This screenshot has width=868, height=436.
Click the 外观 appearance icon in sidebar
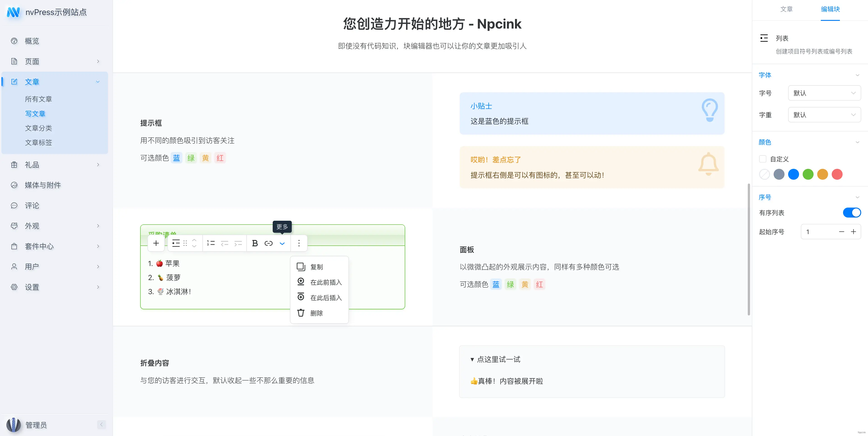point(14,225)
